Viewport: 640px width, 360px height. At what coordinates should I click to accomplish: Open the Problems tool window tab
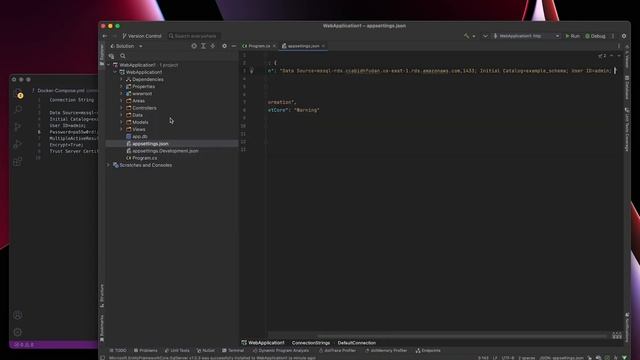coord(145,351)
